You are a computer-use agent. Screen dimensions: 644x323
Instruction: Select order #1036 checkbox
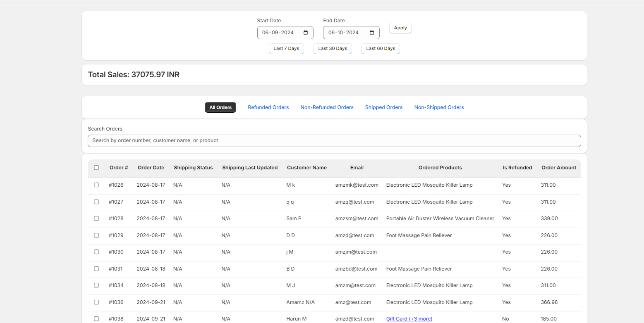click(x=96, y=302)
